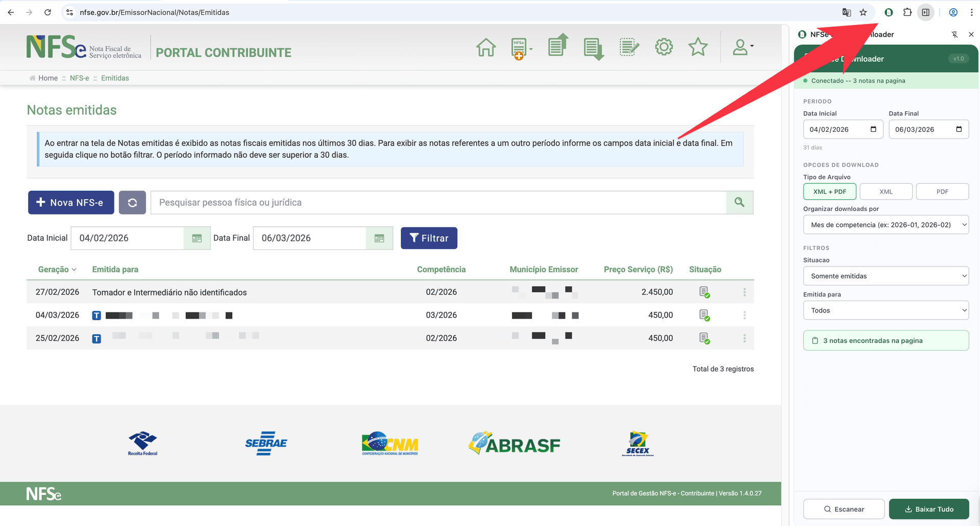980x526 pixels.
Task: Click the refresh icon beside Nova NFS-e
Action: click(132, 202)
